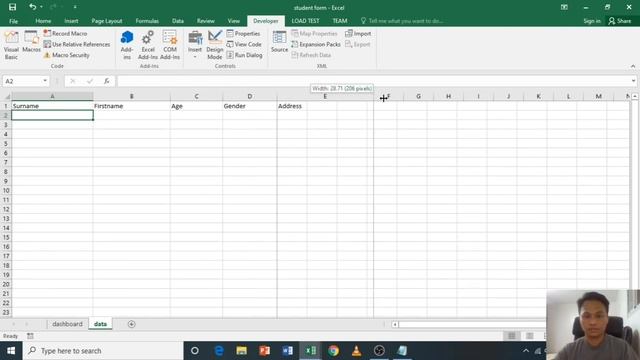The image size is (640, 360).
Task: Customize Quick Access Toolbar dropdown
Action: [75, 7]
